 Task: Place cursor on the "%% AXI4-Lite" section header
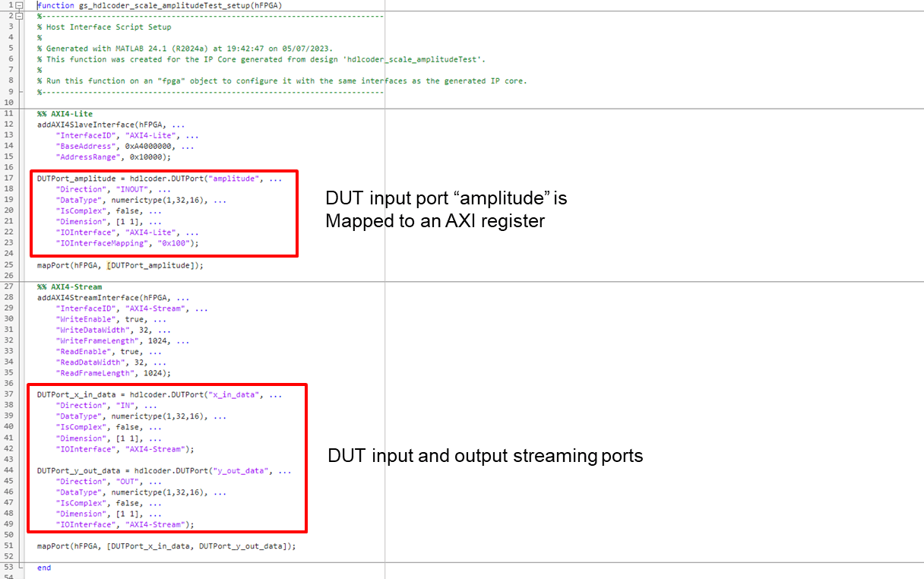(65, 114)
